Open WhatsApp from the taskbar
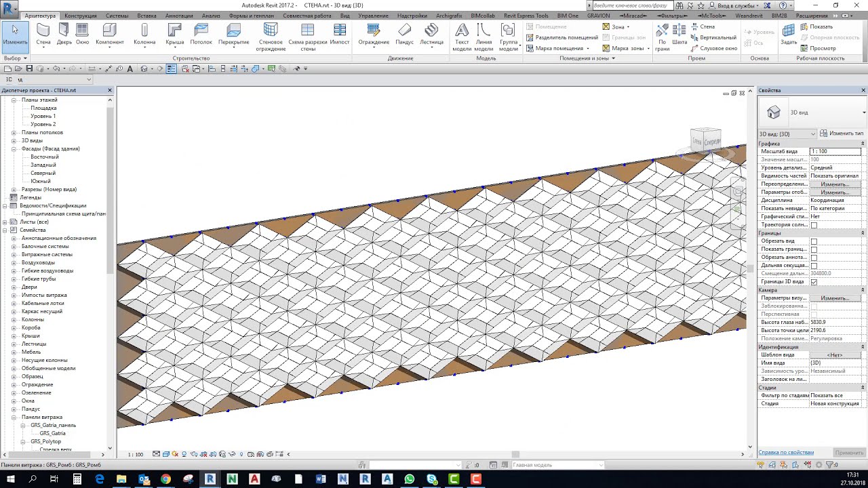Image resolution: width=868 pixels, height=488 pixels. (410, 479)
